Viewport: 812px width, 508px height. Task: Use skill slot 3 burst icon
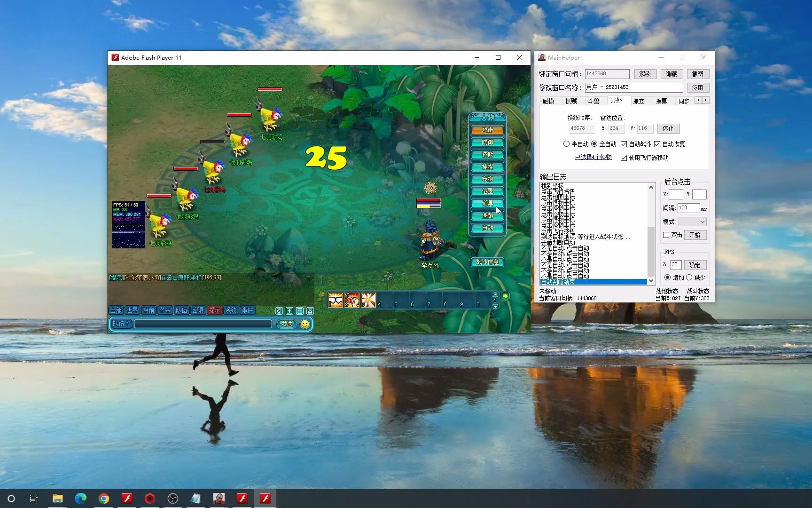click(368, 300)
